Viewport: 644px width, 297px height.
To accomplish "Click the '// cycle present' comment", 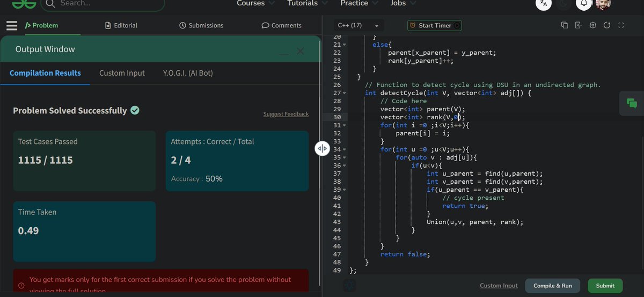I will click(473, 198).
